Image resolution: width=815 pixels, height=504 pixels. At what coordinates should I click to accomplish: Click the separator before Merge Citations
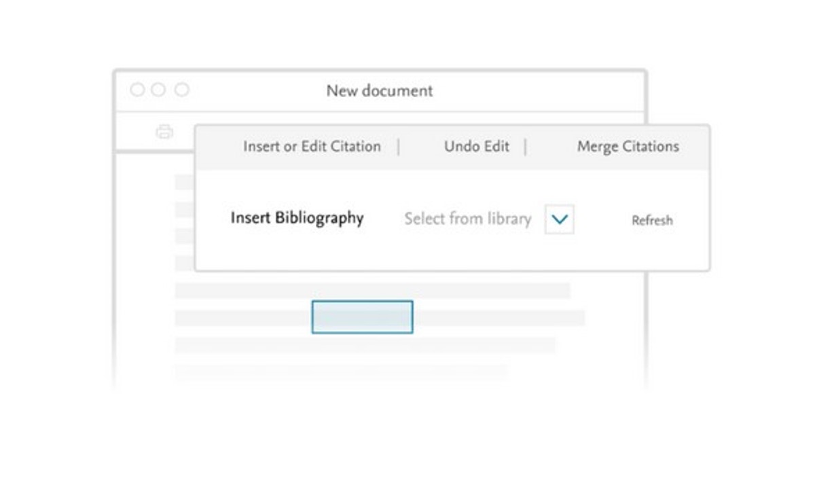tap(526, 147)
